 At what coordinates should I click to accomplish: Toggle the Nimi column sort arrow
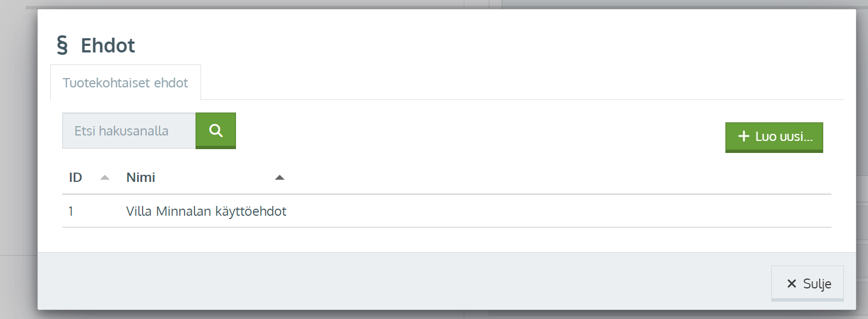pos(280,178)
